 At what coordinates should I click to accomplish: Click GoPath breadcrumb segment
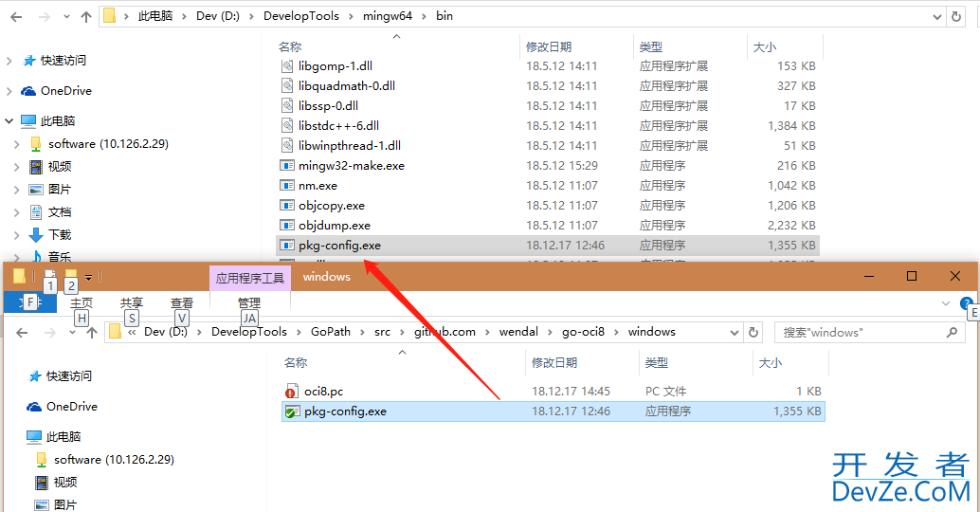(x=331, y=332)
